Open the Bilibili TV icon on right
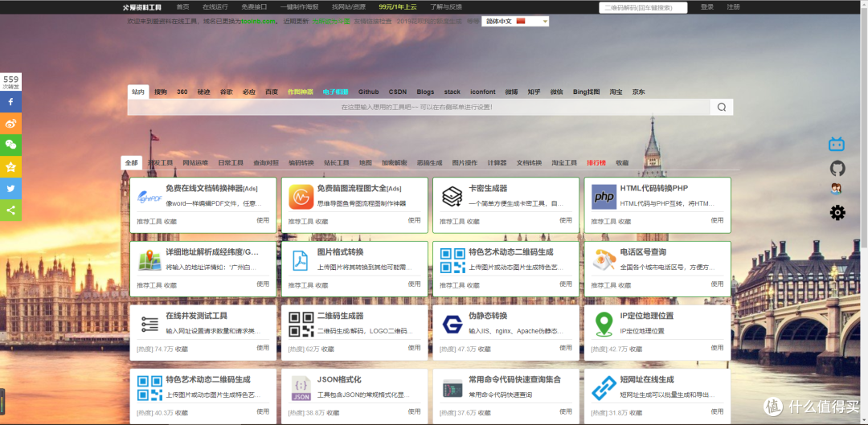This screenshot has width=868, height=425. click(837, 145)
